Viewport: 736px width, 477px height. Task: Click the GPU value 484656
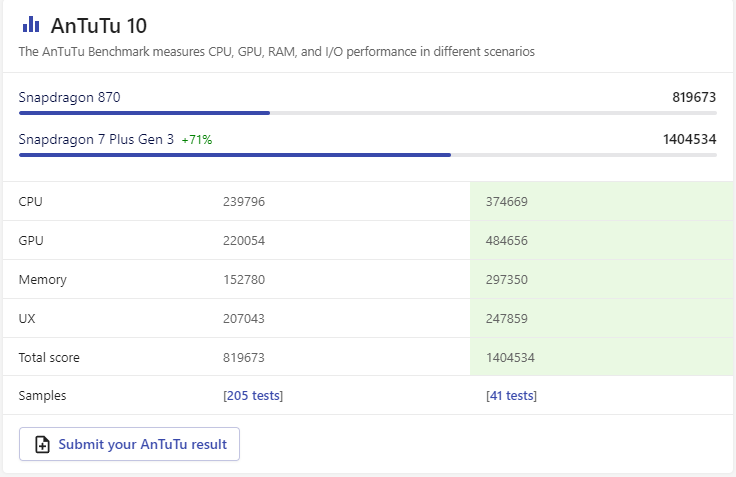507,241
